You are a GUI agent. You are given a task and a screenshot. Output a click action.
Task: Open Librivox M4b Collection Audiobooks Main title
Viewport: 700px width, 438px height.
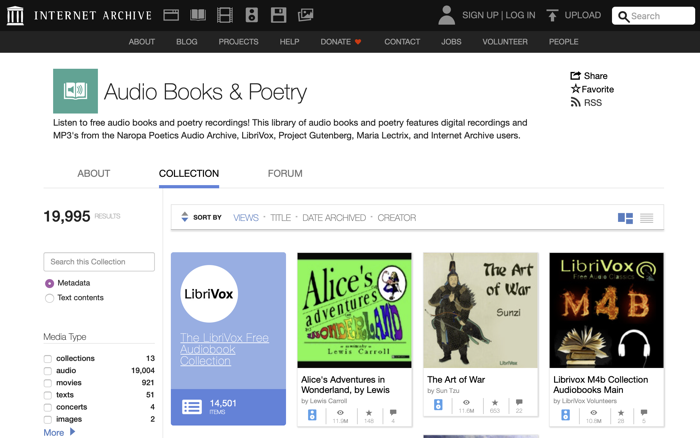(x=600, y=384)
